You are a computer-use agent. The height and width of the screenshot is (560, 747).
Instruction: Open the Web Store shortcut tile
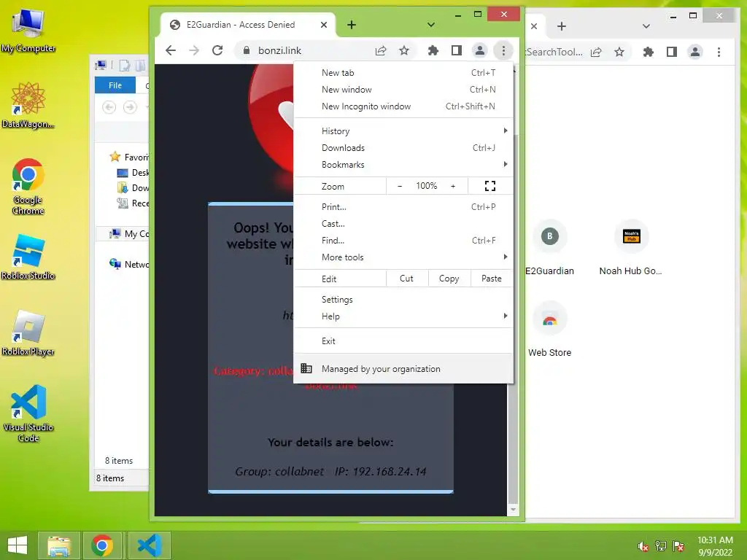point(550,330)
